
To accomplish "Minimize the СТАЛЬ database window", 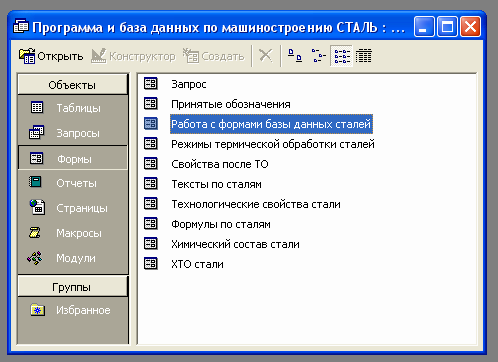I will pos(424,26).
